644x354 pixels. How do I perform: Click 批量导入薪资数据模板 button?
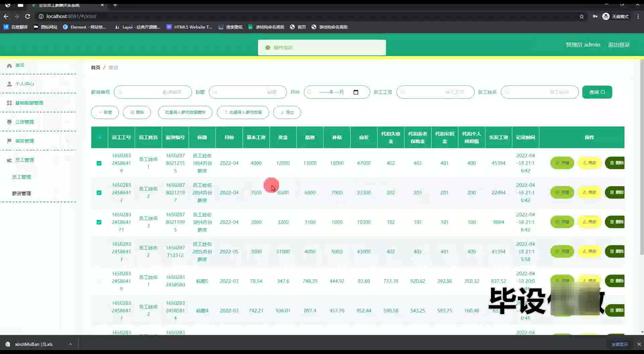[x=185, y=112]
